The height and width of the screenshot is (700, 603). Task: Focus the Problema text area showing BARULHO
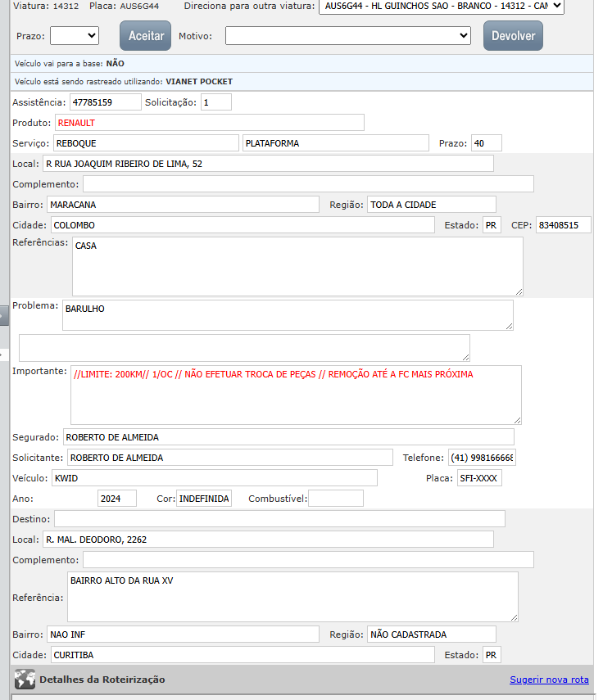point(287,314)
